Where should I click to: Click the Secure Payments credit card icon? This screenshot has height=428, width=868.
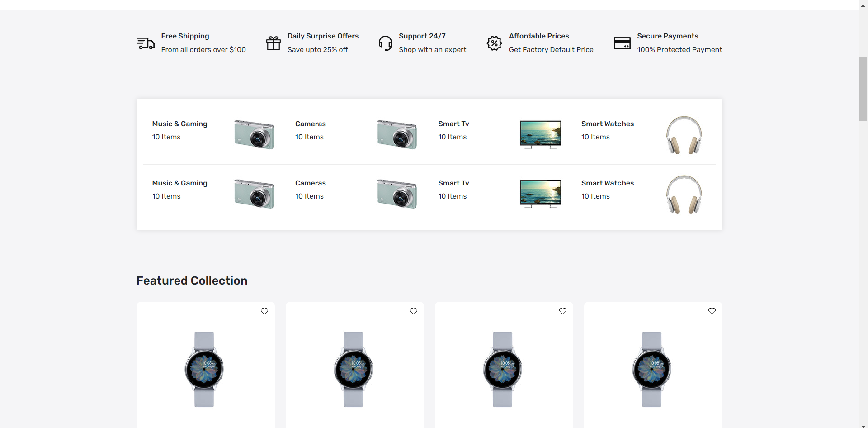(622, 43)
